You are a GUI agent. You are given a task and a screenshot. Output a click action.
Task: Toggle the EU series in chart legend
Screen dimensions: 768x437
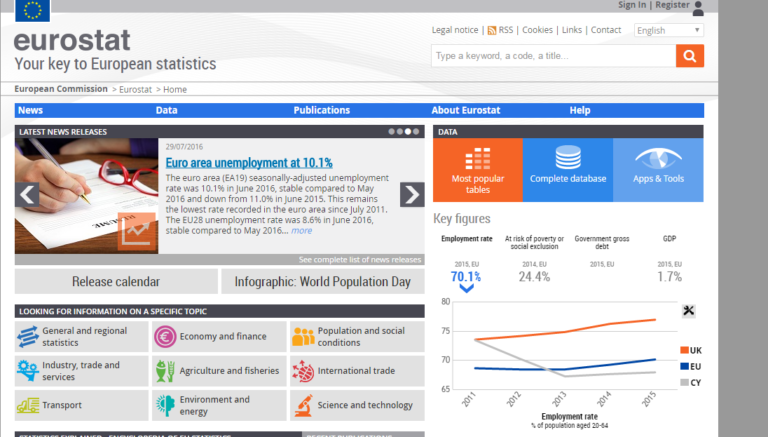pyautogui.click(x=691, y=366)
